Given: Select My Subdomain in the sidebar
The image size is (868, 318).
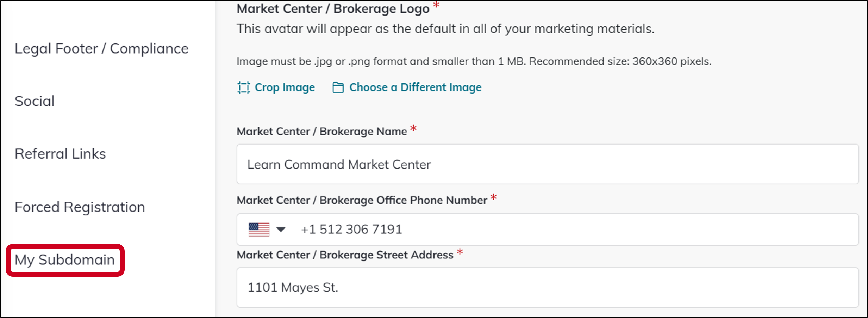Looking at the screenshot, I should [x=65, y=260].
